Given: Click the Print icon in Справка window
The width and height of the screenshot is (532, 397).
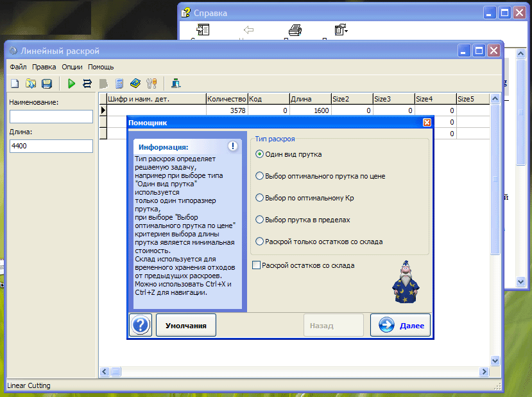Looking at the screenshot, I should pyautogui.click(x=295, y=30).
